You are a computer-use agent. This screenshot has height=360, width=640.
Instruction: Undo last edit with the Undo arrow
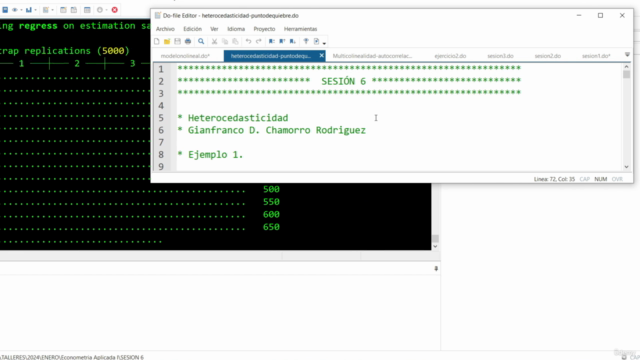pos(248,41)
